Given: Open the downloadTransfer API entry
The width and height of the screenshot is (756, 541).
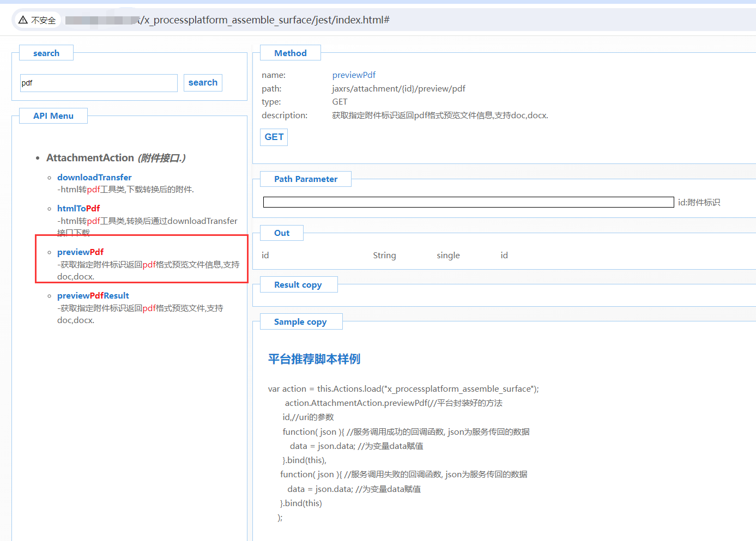Looking at the screenshot, I should (94, 177).
